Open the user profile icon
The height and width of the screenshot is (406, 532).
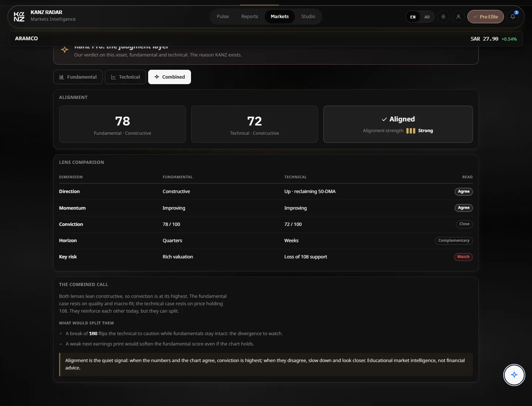click(458, 17)
